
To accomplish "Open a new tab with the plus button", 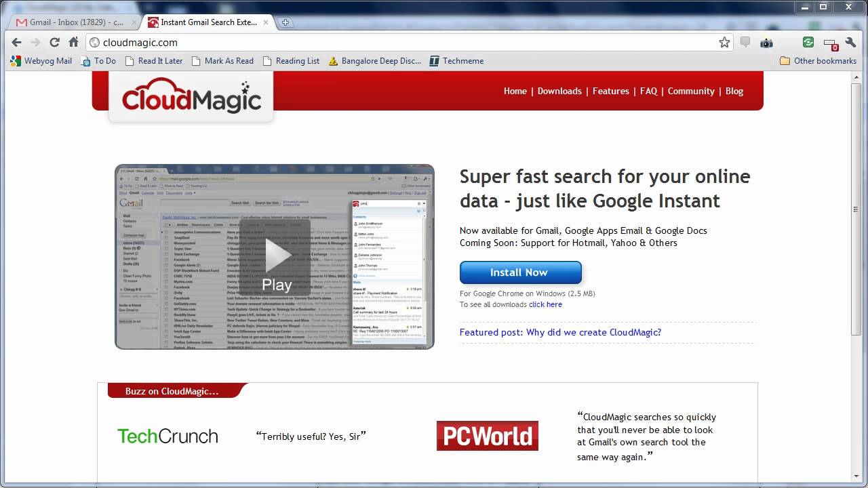I will click(x=285, y=22).
